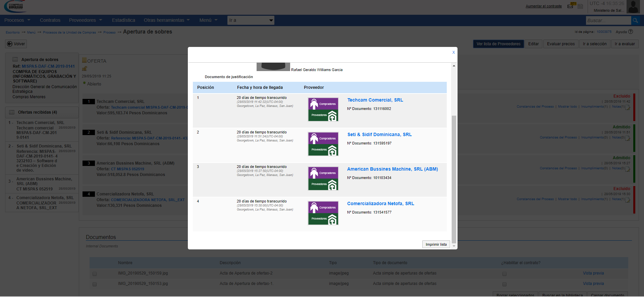Go to Escritorio breadcrumb
Viewport: 644px width, 297px height.
[13, 33]
